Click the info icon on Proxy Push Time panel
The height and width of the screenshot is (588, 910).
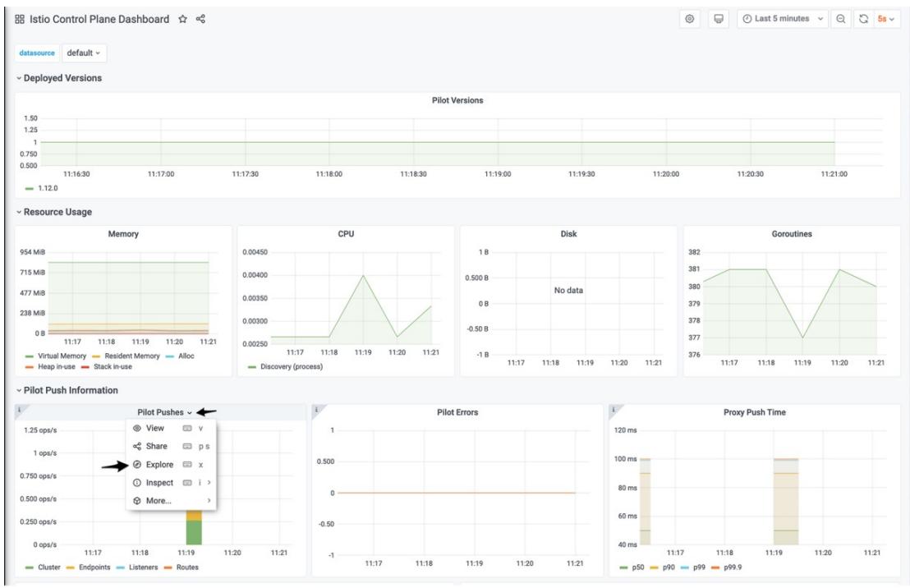pyautogui.click(x=613, y=409)
